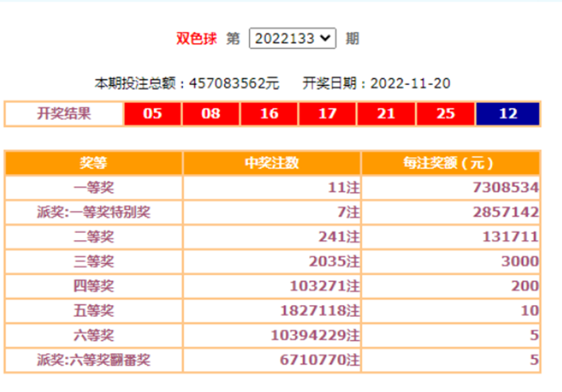
Task: Select the 一等奖 row label
Action: tap(94, 188)
